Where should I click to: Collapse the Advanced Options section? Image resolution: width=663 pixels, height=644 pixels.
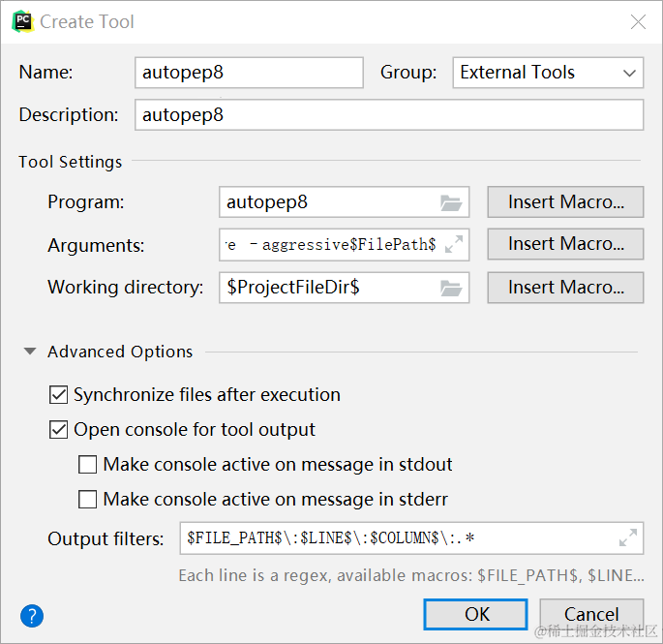[x=30, y=352]
